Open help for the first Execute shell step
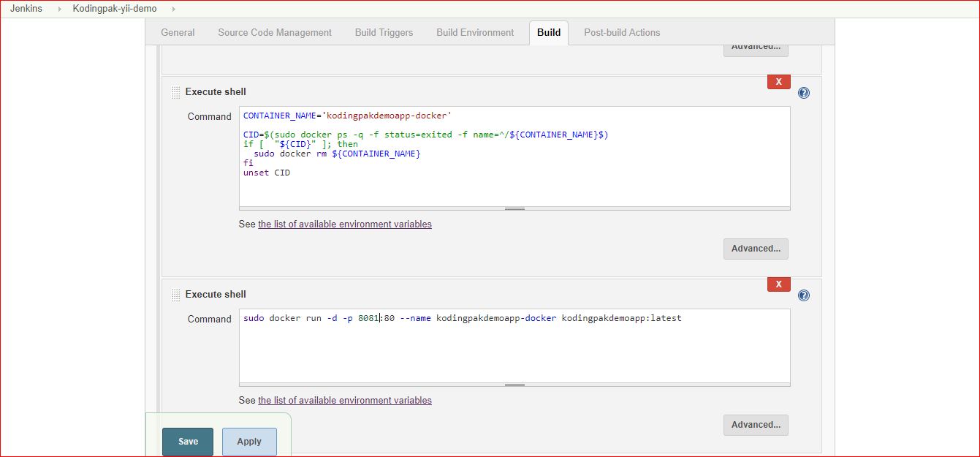980x457 pixels. coord(803,91)
